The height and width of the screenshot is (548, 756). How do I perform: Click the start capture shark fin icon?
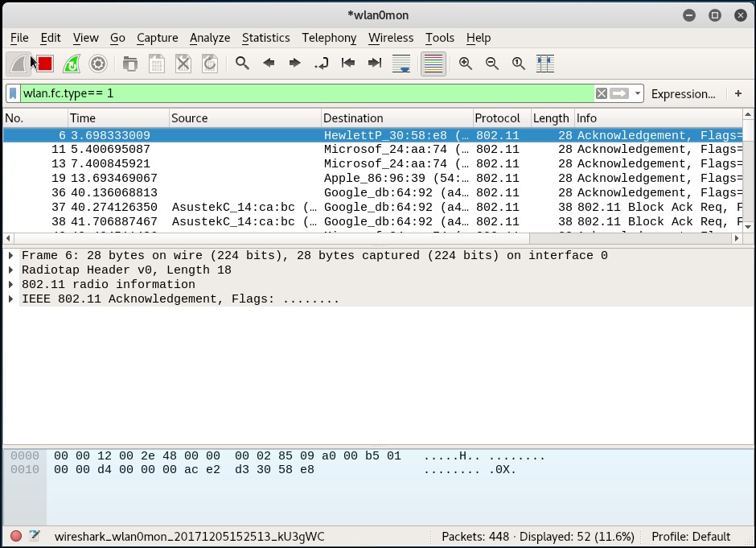pos(18,64)
